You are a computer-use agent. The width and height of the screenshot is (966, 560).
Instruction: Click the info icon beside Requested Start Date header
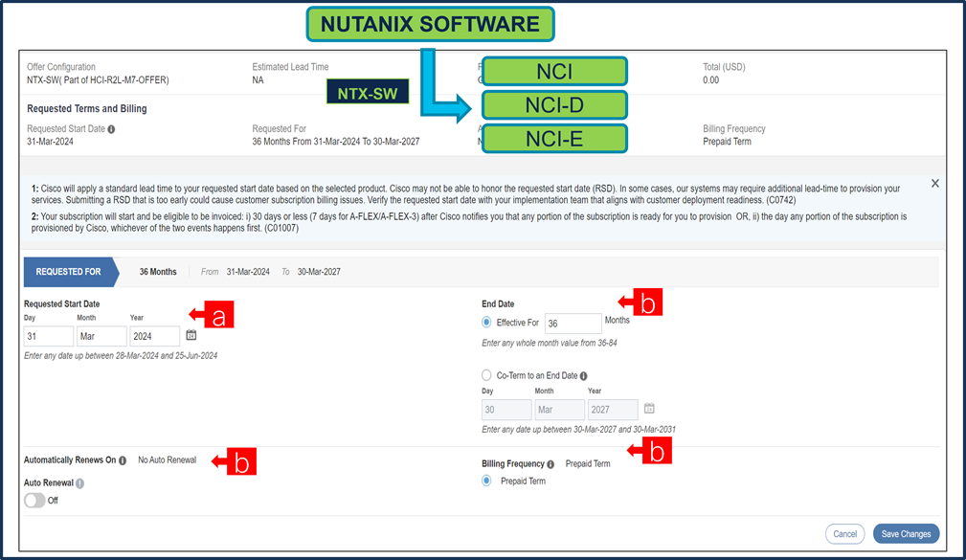[x=111, y=129]
